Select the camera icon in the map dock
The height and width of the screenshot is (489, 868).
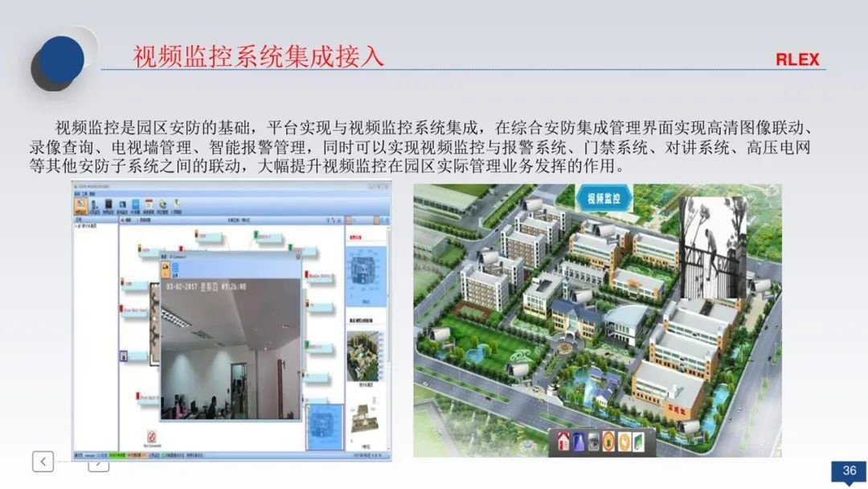(593, 441)
